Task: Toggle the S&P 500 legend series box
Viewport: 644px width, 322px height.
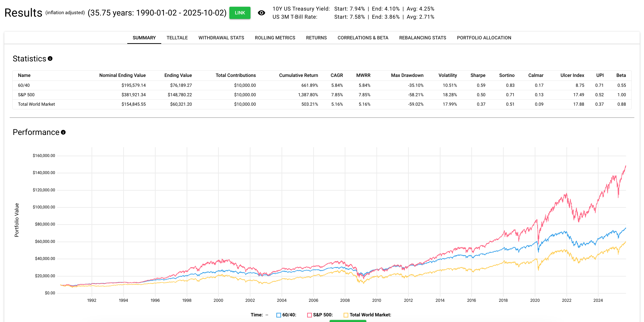Action: point(309,315)
